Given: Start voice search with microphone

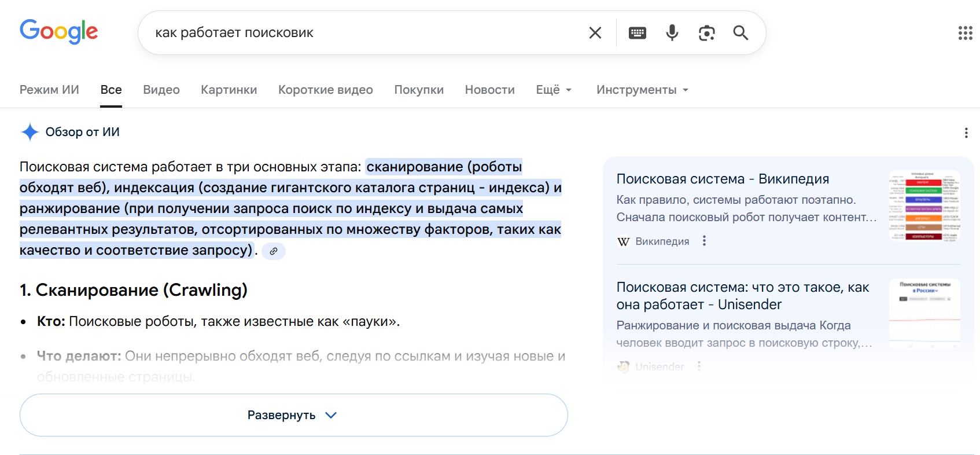Looking at the screenshot, I should tap(672, 33).
